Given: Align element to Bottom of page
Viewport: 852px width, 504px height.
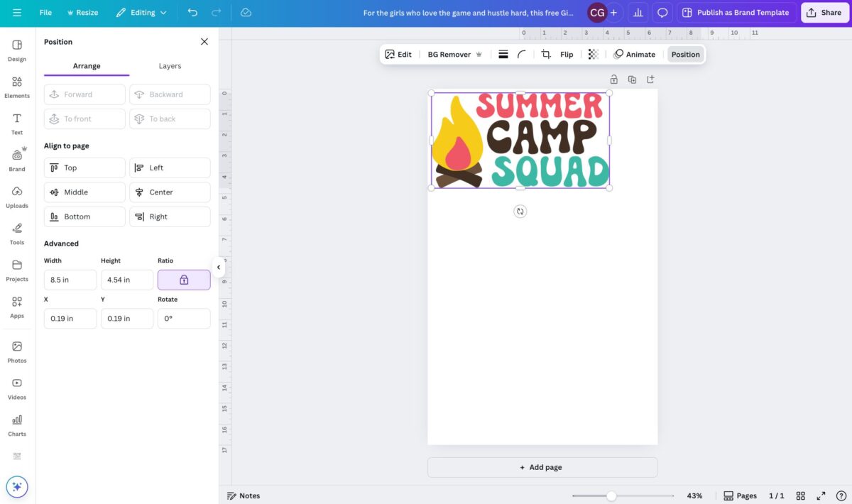Looking at the screenshot, I should point(84,217).
